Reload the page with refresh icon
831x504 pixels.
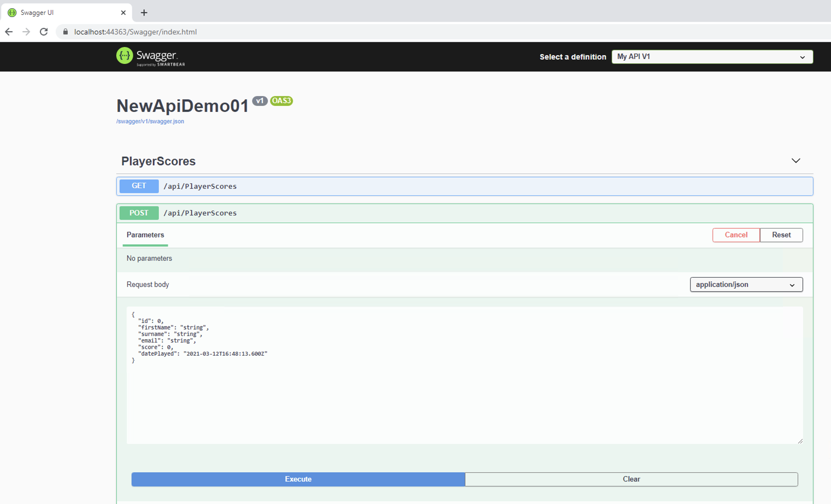tap(44, 32)
